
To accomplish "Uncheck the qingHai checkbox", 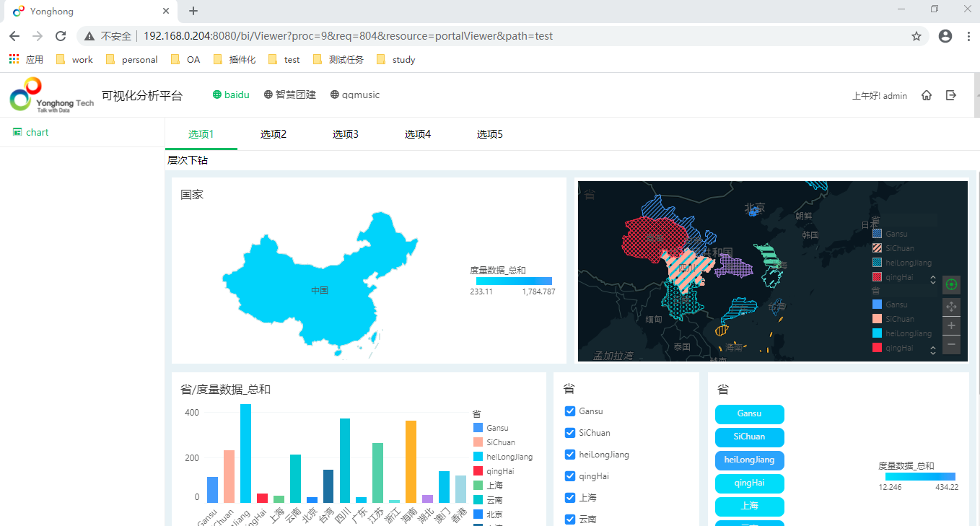I will [x=570, y=476].
